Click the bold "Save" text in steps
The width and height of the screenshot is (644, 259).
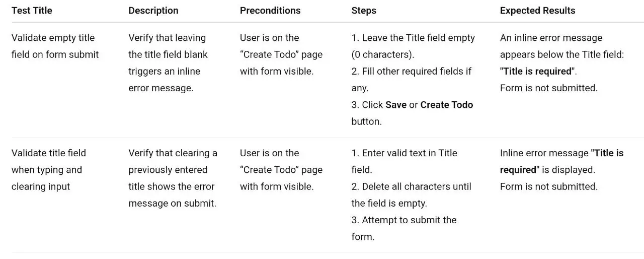tap(395, 105)
